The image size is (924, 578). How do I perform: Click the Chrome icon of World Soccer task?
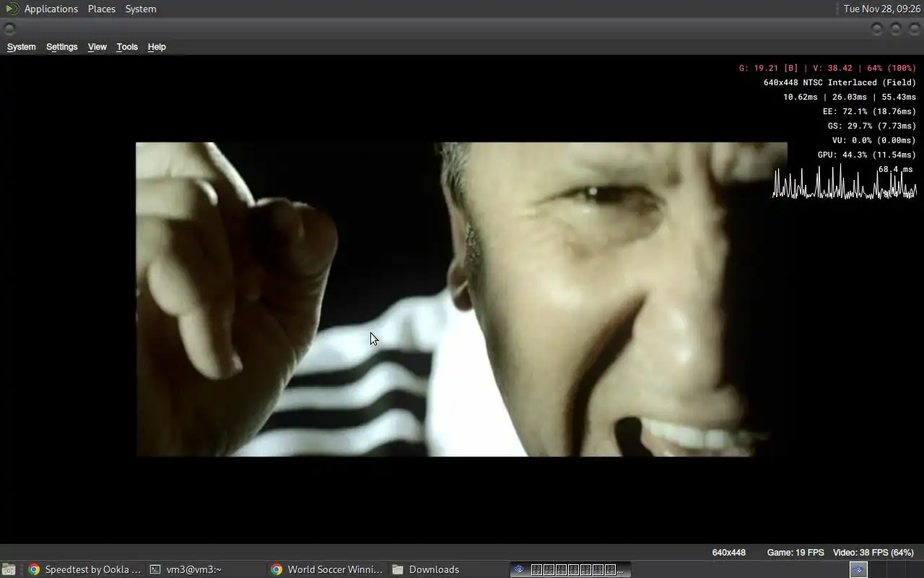point(276,569)
